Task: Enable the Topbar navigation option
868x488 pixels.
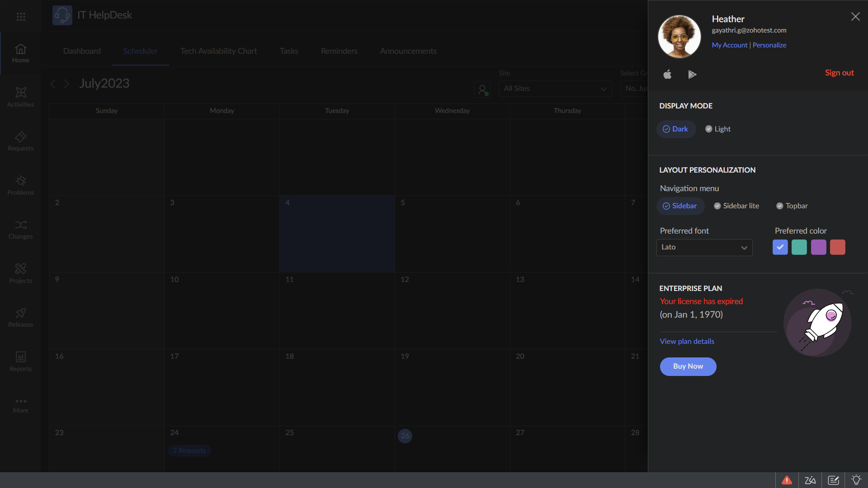Action: point(793,206)
